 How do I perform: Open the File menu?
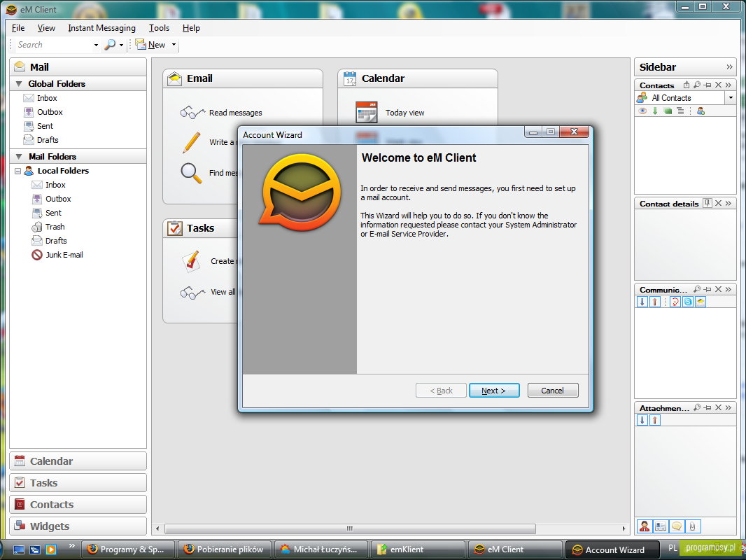click(18, 28)
